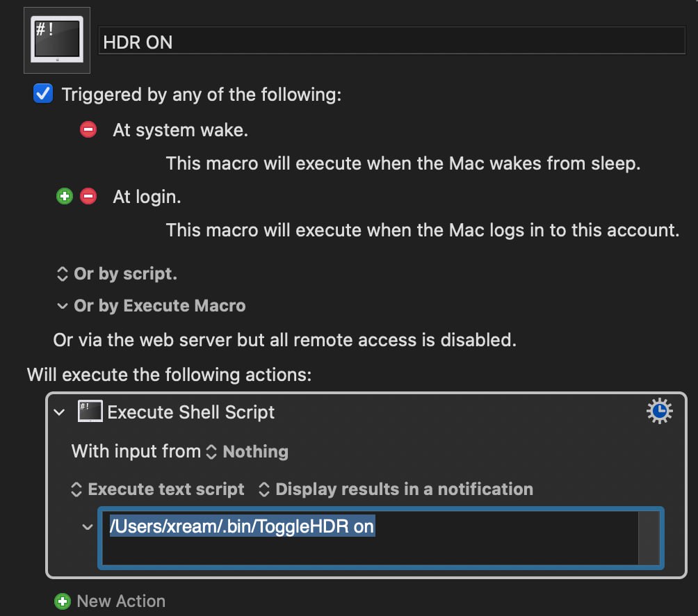The image size is (698, 616).
Task: Open the Execute Shell Script gear menu
Action: pyautogui.click(x=659, y=411)
